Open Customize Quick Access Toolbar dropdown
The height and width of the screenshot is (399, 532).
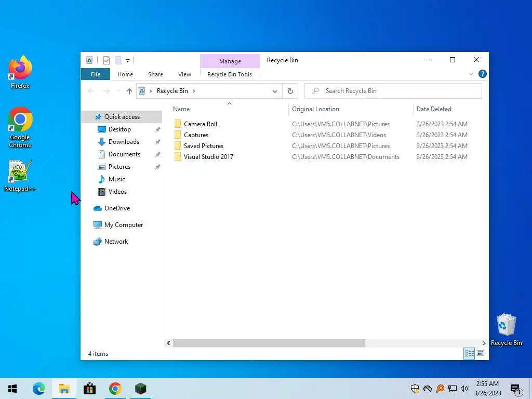[x=128, y=61]
